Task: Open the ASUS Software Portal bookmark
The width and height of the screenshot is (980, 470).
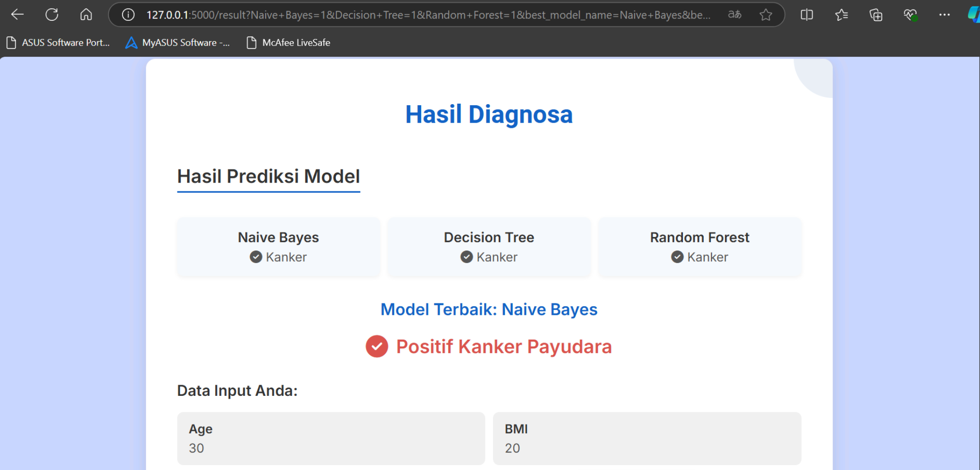Action: 58,43
